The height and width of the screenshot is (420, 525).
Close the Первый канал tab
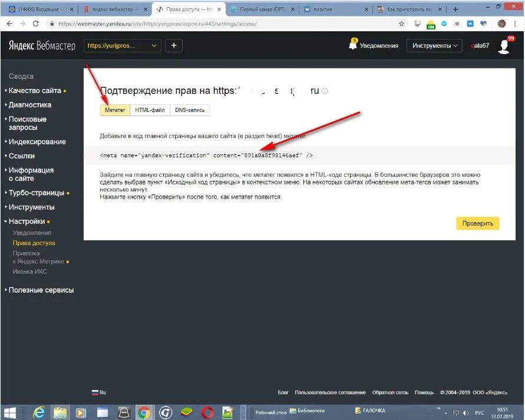pyautogui.click(x=292, y=9)
